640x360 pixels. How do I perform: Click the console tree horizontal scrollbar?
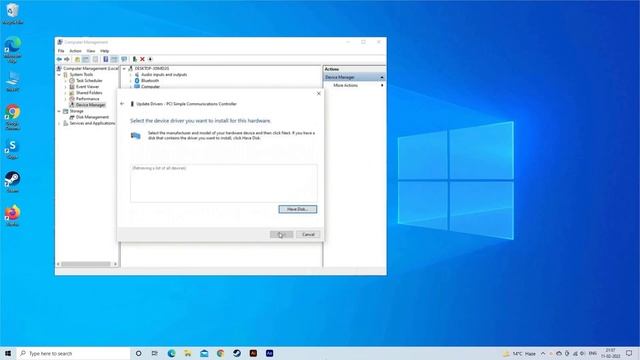point(86,264)
